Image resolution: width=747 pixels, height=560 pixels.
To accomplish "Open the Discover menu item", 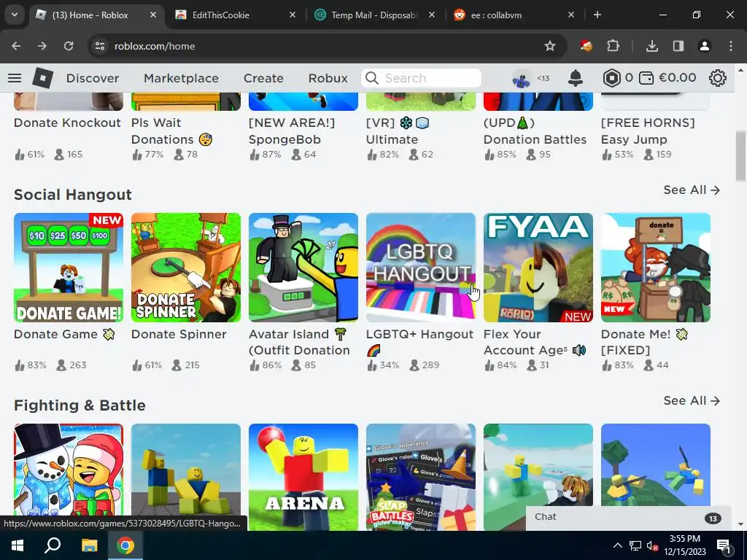I will coord(93,78).
